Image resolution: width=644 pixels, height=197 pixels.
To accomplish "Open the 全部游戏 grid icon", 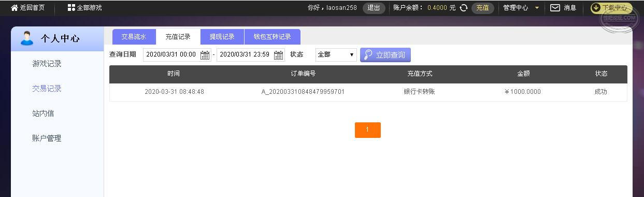I will [71, 8].
